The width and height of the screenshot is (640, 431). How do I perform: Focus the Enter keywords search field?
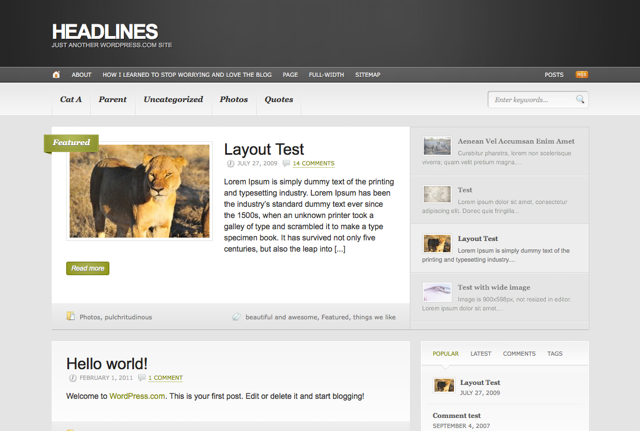tap(531, 100)
